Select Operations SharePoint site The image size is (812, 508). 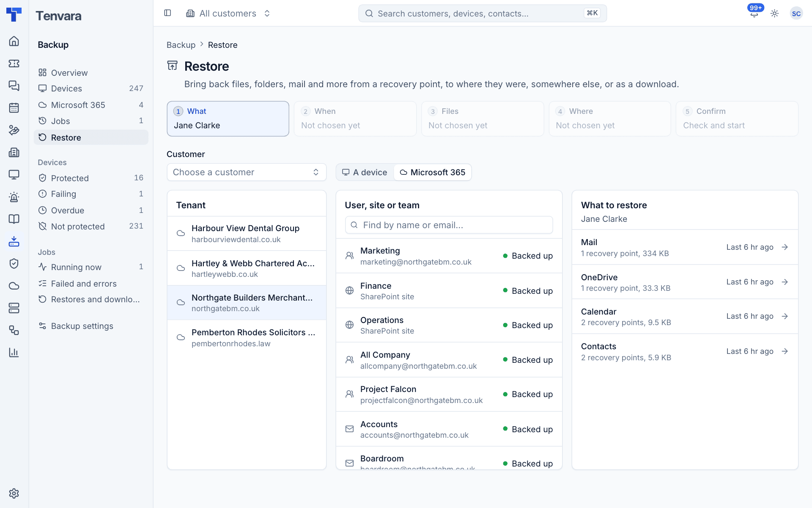pyautogui.click(x=449, y=325)
